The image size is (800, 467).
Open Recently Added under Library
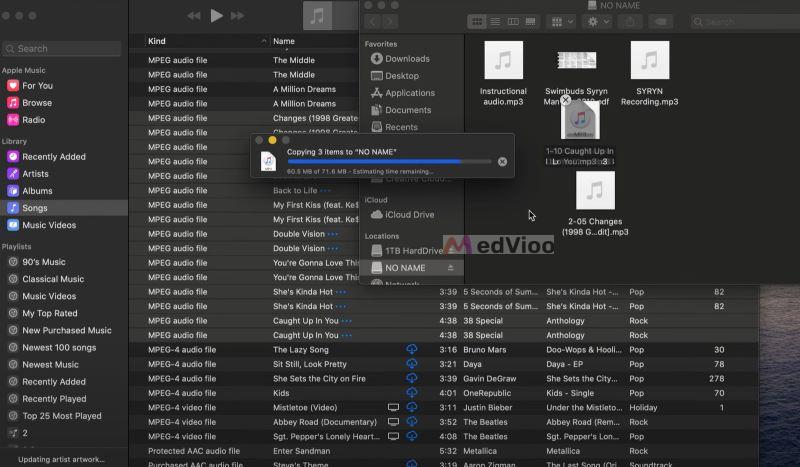(54, 157)
